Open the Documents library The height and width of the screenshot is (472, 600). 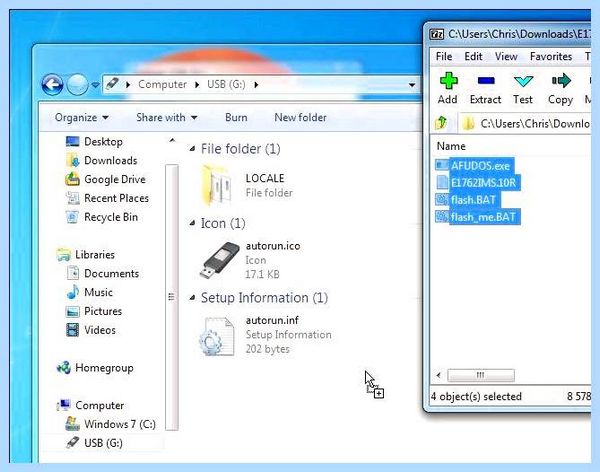point(103,273)
